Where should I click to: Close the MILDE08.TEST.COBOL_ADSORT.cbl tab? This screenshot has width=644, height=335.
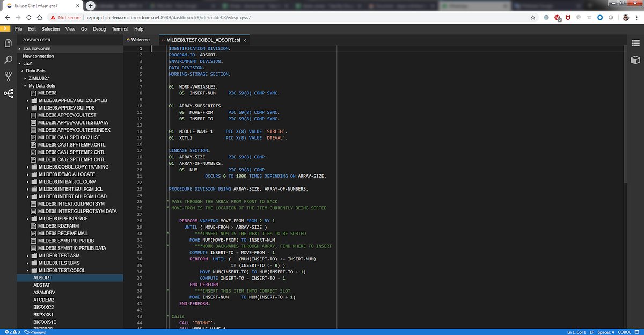(245, 40)
